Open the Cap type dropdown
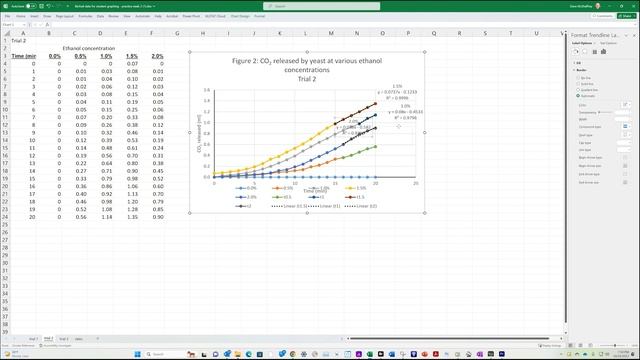 623,143
